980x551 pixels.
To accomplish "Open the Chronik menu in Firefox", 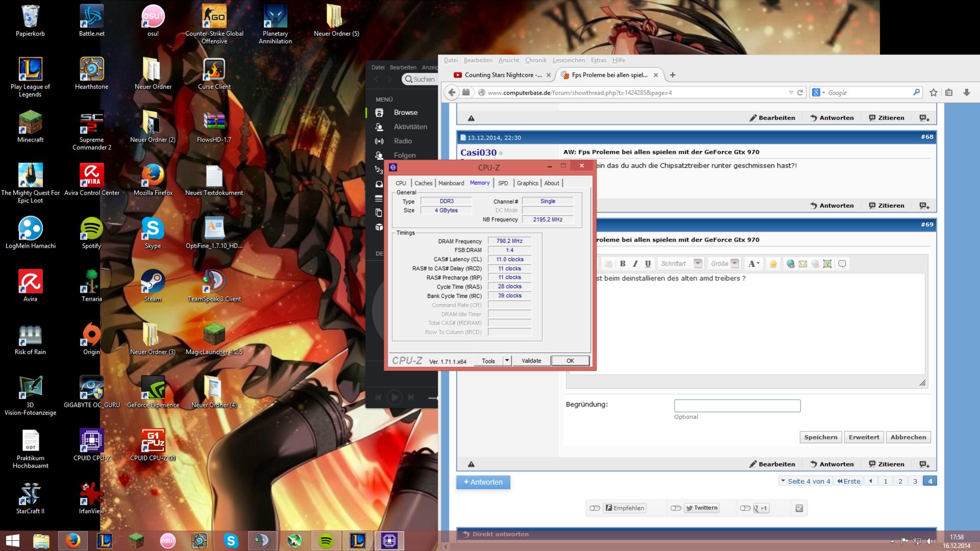I will [536, 60].
